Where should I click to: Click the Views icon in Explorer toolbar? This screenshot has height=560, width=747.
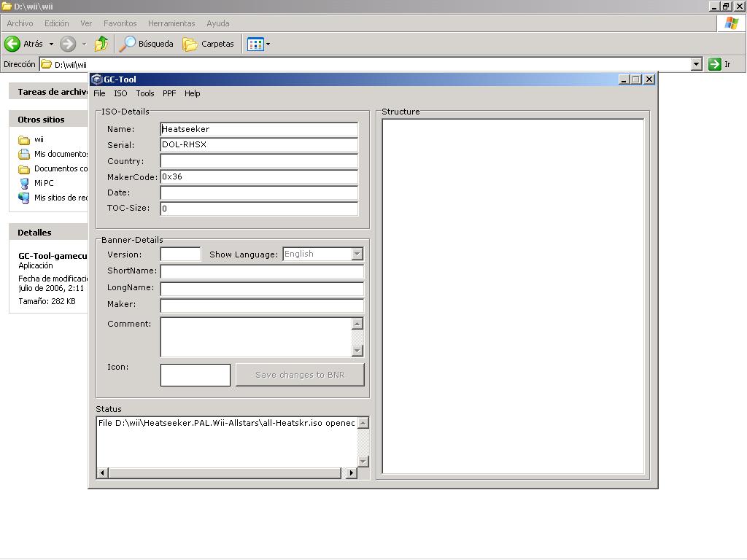click(255, 44)
